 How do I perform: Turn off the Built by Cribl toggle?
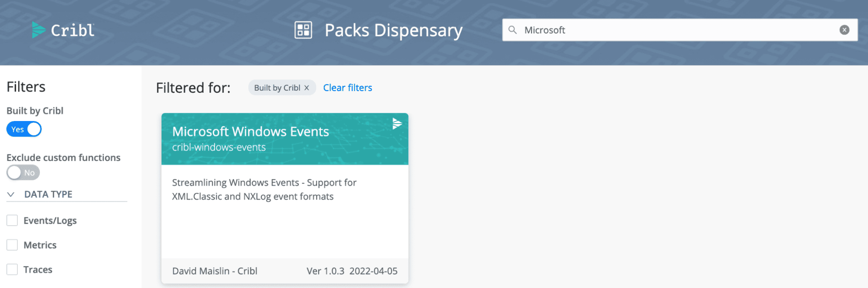(x=24, y=129)
